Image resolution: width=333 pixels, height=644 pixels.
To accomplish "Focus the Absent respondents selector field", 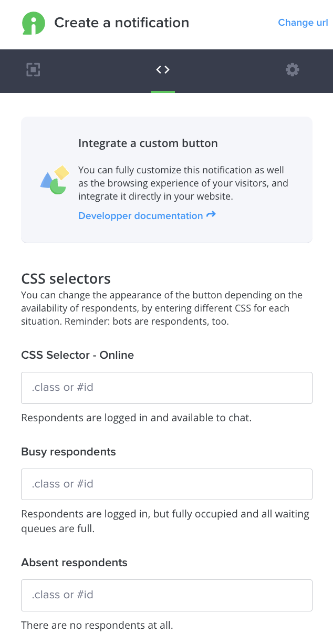I will pyautogui.click(x=166, y=595).
